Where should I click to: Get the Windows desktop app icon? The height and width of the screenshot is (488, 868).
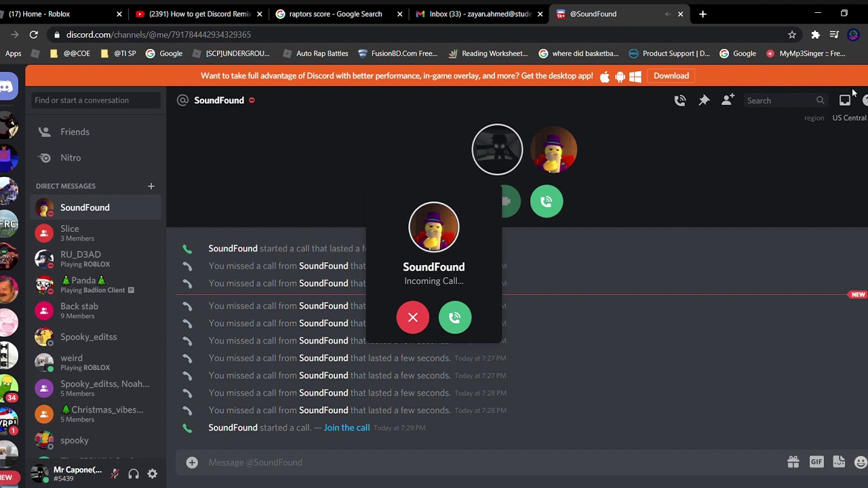635,76
